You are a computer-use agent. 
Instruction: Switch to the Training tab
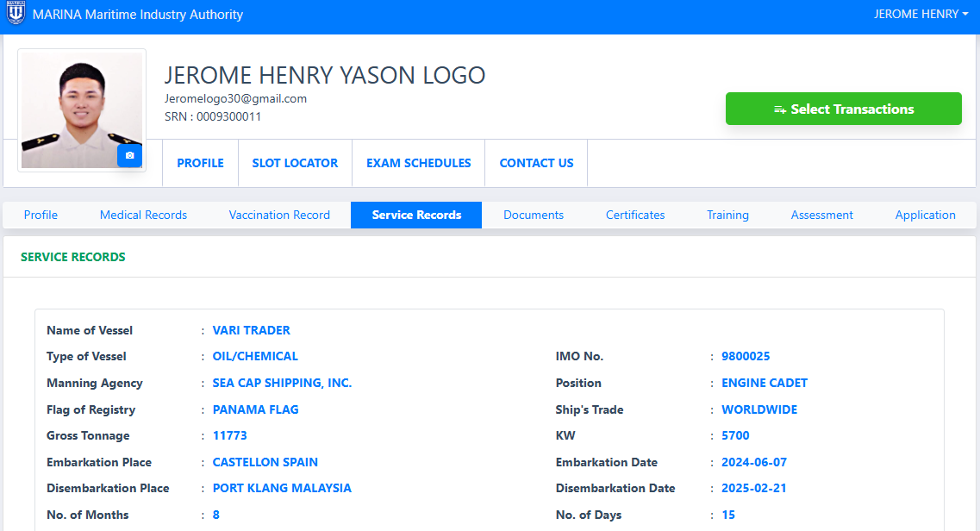(727, 215)
